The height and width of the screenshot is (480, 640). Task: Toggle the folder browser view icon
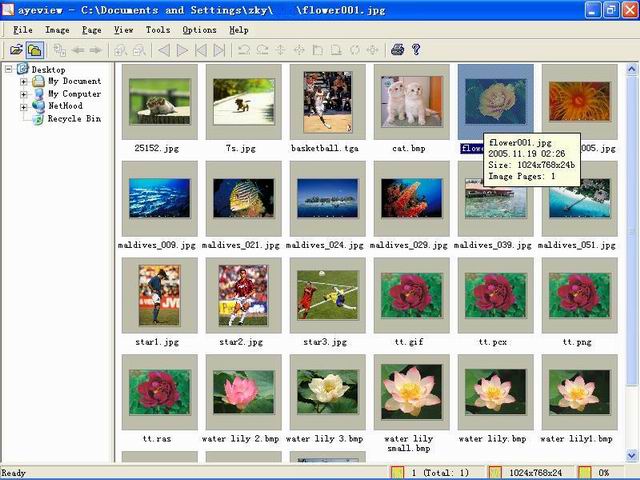click(x=34, y=49)
